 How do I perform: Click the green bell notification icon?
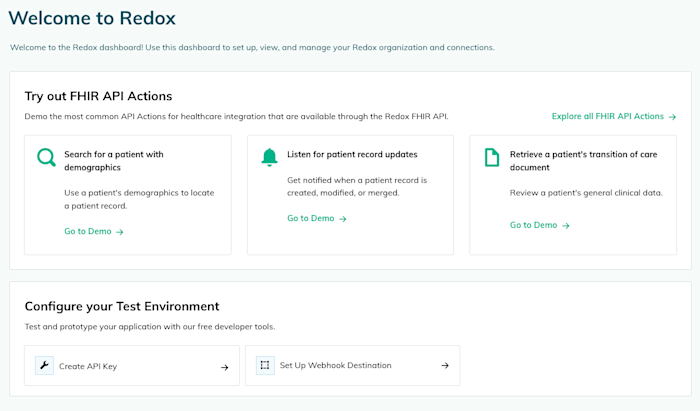[269, 158]
